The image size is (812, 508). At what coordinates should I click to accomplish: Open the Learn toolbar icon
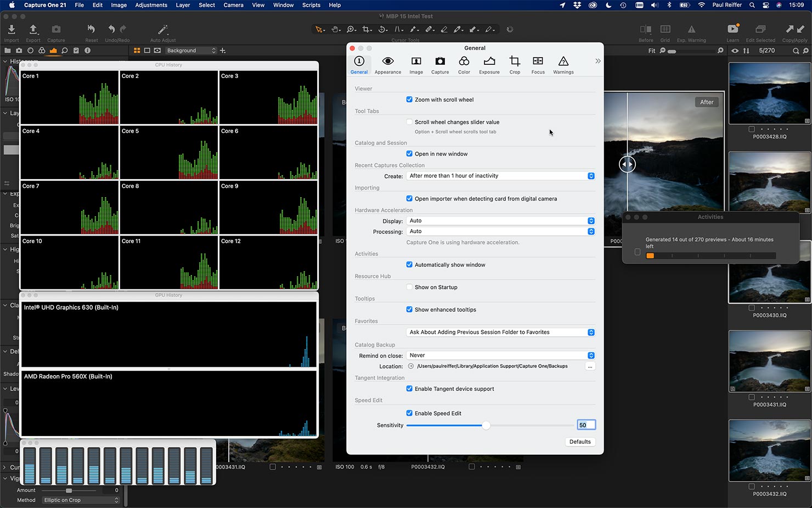pyautogui.click(x=733, y=29)
